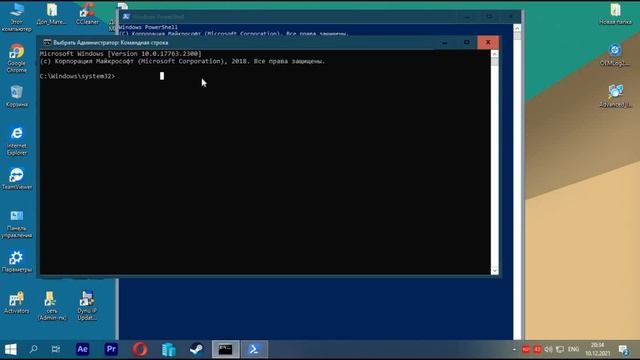Open Google Chrome desktop shortcut

click(x=16, y=58)
